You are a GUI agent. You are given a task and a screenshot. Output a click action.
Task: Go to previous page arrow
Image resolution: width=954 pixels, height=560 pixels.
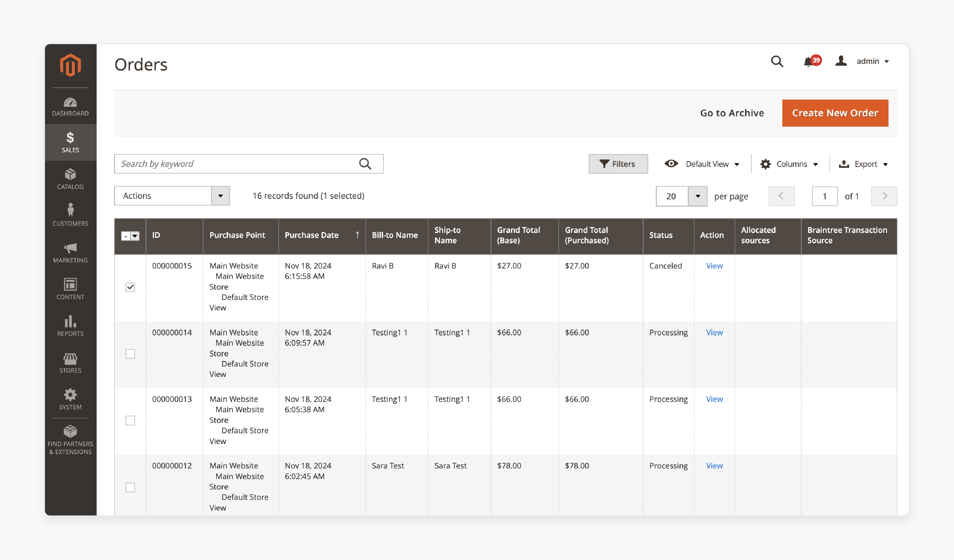point(781,196)
